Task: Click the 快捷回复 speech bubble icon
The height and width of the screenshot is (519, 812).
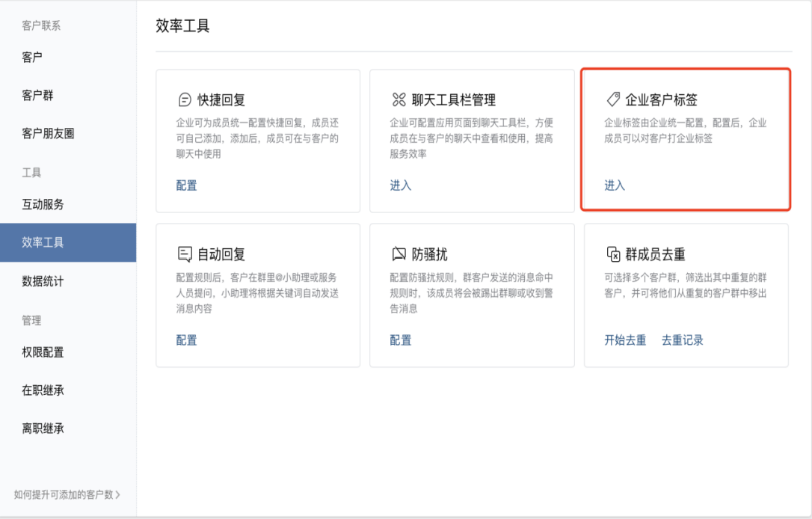Action: (185, 100)
